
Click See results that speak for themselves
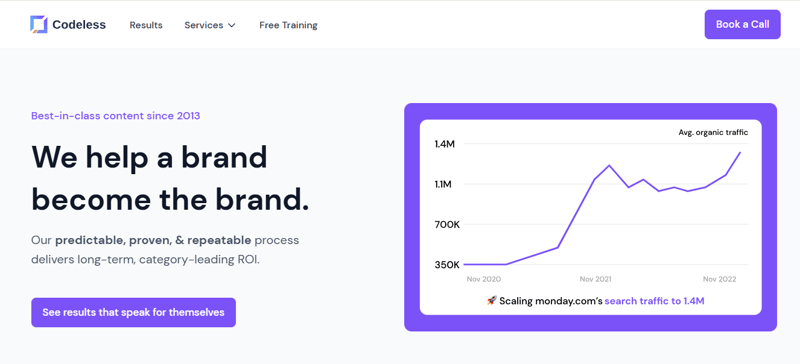click(x=133, y=312)
